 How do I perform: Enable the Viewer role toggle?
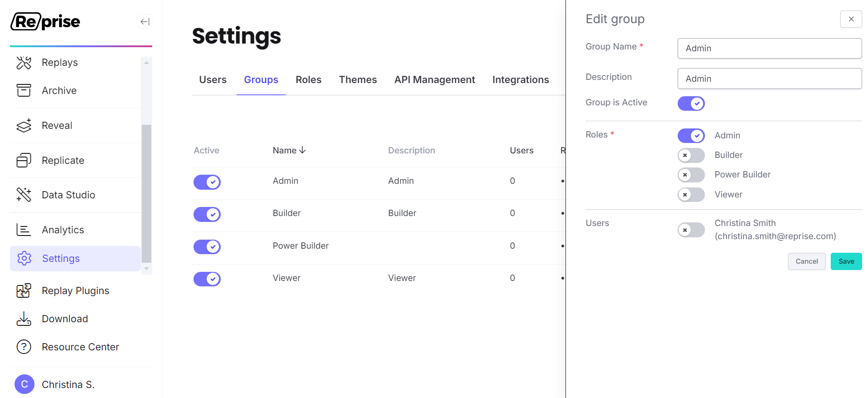click(x=691, y=195)
